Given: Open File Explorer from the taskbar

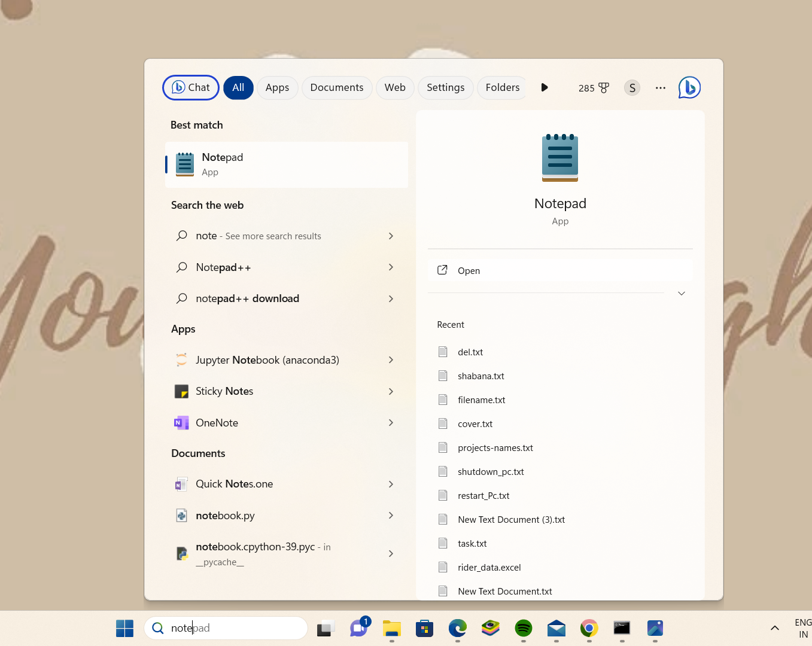Looking at the screenshot, I should (391, 628).
